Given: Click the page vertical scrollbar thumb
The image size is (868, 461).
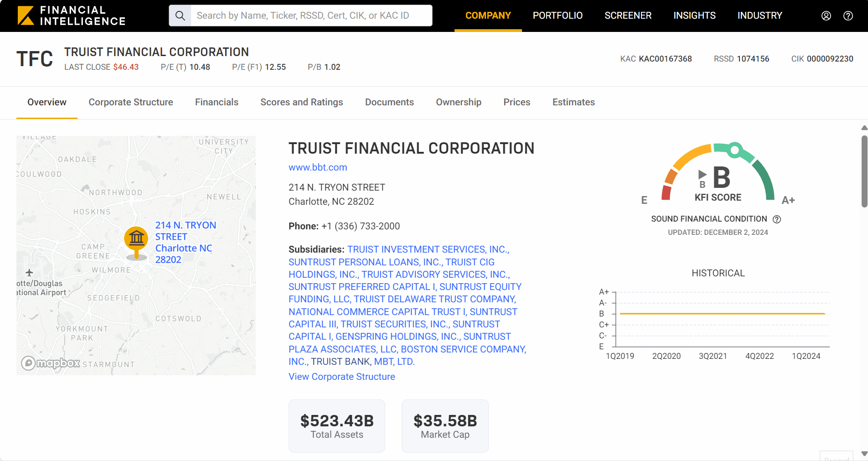Looking at the screenshot, I should [864, 171].
